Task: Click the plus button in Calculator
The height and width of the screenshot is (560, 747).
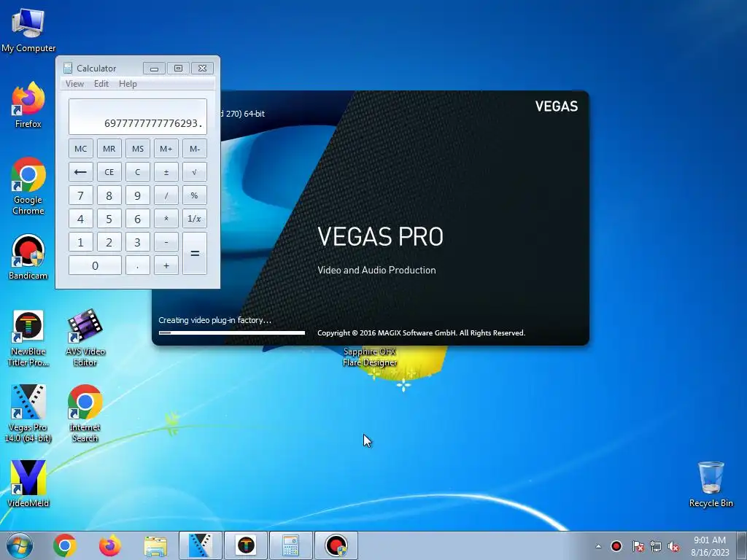Action: 166,265
